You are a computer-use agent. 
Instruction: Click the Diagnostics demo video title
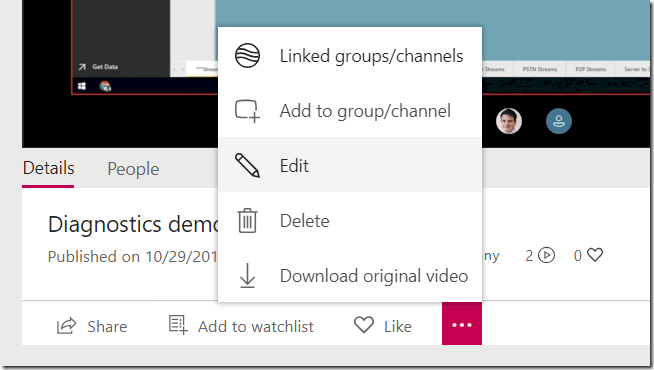click(x=133, y=224)
